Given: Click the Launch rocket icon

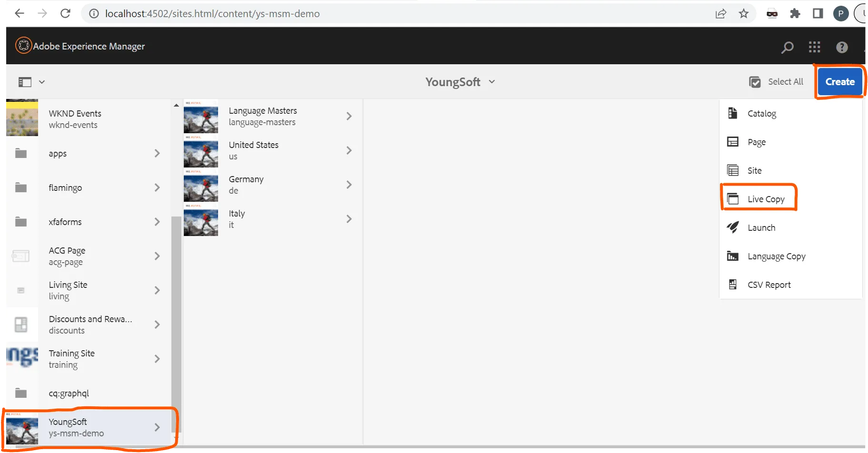Looking at the screenshot, I should point(733,227).
